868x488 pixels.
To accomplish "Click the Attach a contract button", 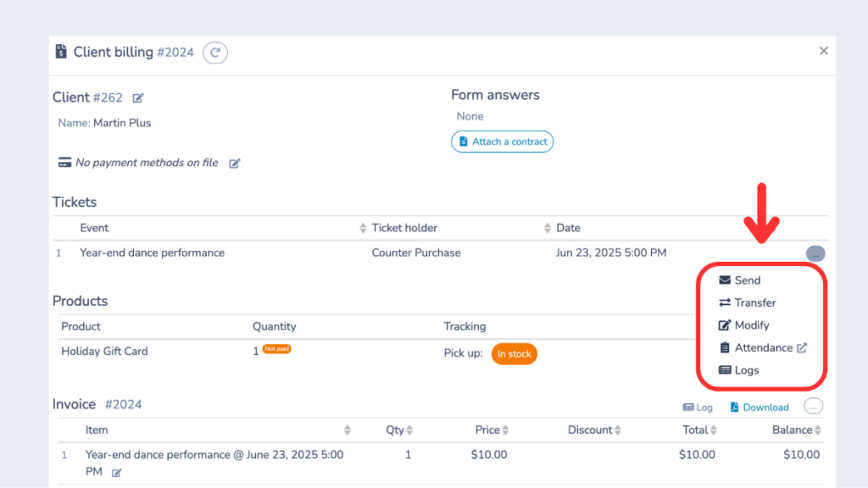I will pos(502,141).
